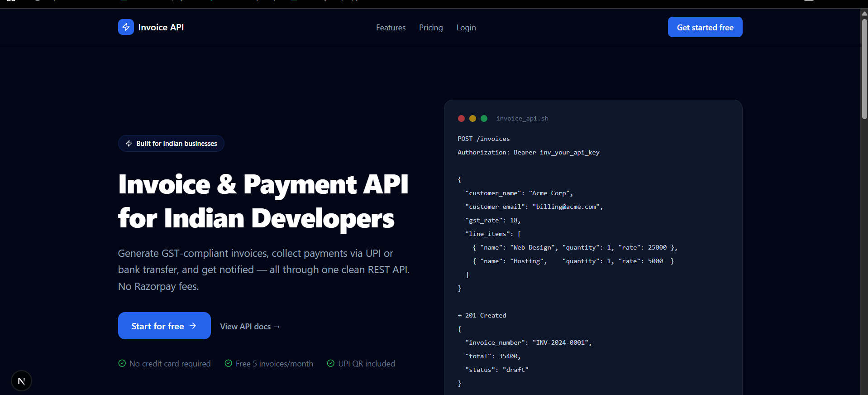The image size is (868, 395).
Task: Click the 201 Created response line
Action: tap(482, 315)
